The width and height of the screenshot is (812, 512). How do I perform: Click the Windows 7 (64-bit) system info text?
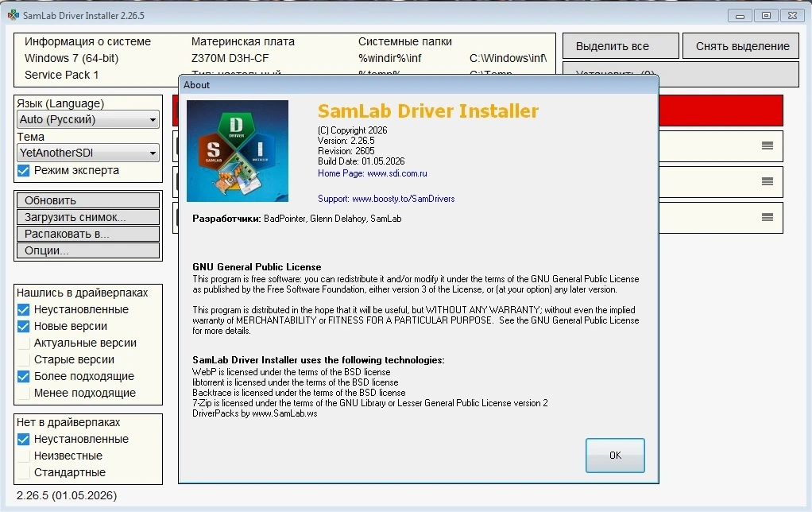pyautogui.click(x=72, y=58)
